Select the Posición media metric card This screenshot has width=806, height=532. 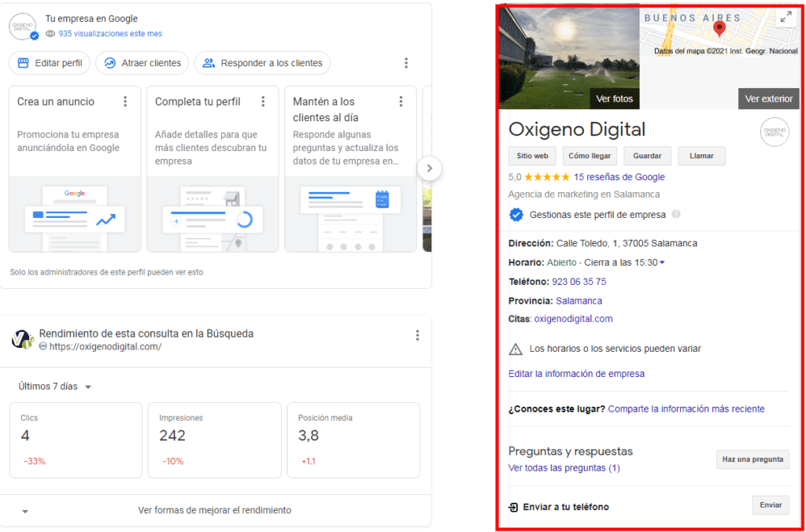click(353, 441)
